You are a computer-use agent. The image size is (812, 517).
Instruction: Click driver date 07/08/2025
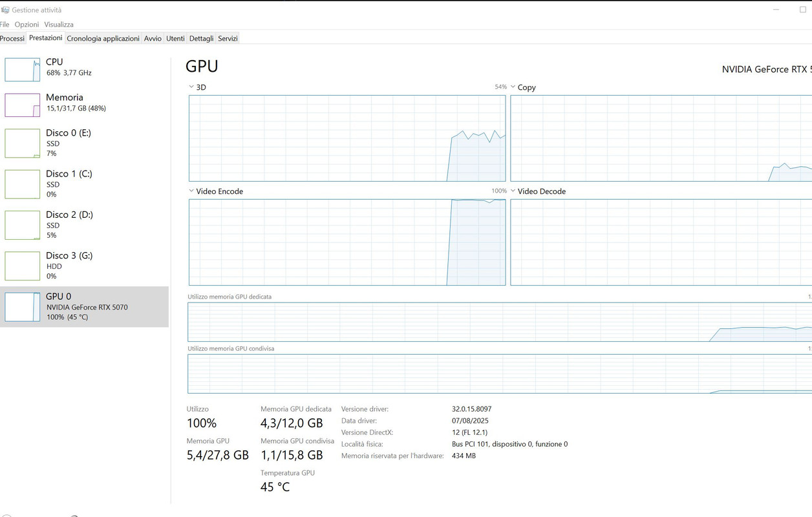pyautogui.click(x=470, y=421)
